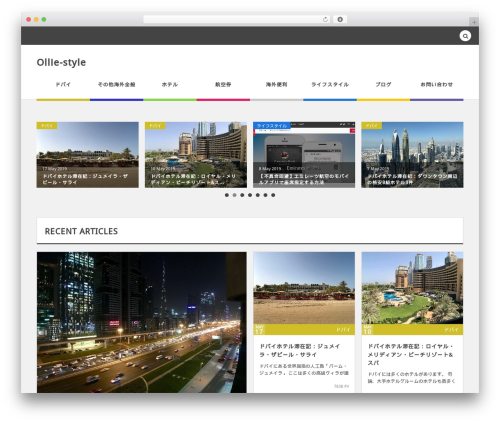Reload the page from address bar
The image size is (500, 423).
coord(325,19)
